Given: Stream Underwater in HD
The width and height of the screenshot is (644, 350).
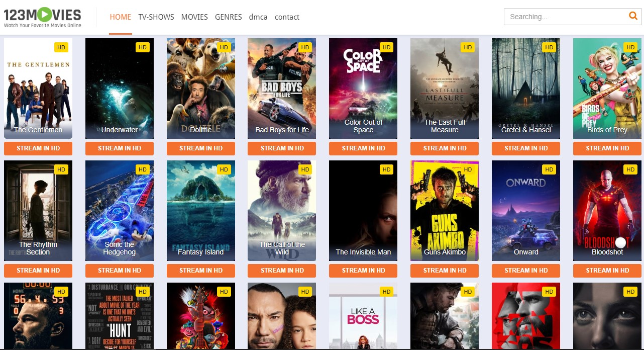Looking at the screenshot, I should pyautogui.click(x=120, y=148).
